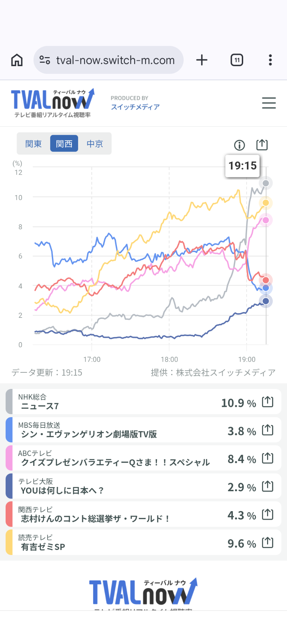Screen dimensions: 287x644
Task: Switch to the 中京 region tab
Action: (x=95, y=144)
